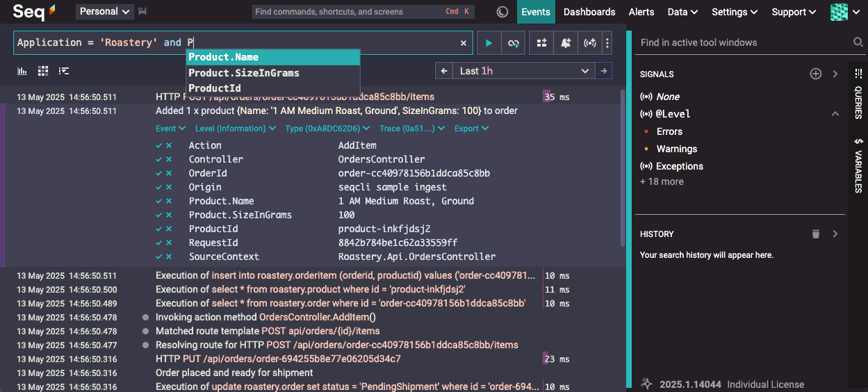Click the save workspace disk icon

142,12
